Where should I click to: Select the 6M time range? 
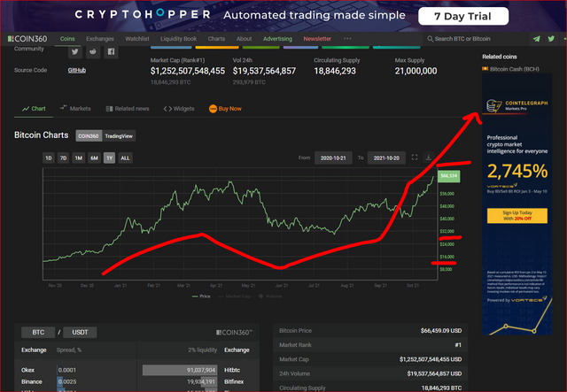(94, 158)
